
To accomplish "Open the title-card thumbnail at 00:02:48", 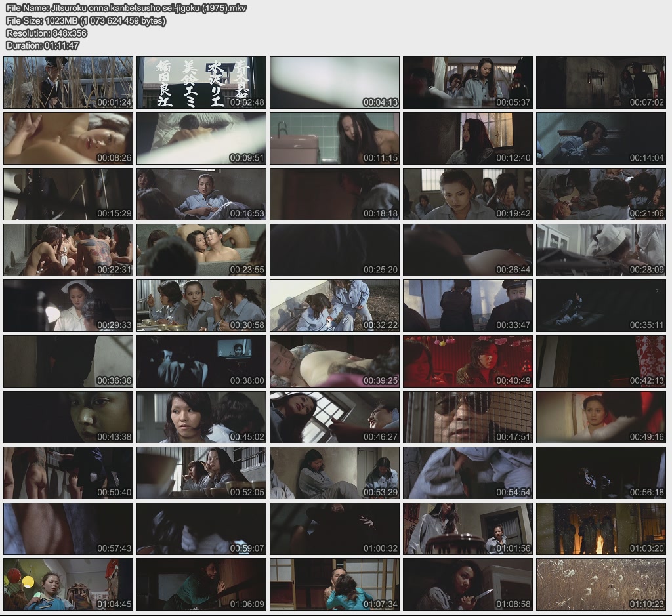I will tap(201, 82).
